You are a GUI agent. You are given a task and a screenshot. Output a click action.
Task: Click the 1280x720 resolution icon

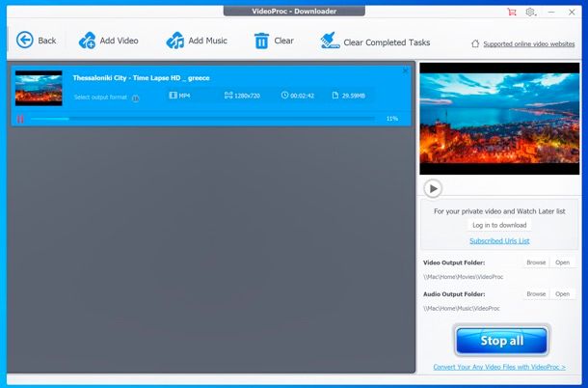coord(228,96)
